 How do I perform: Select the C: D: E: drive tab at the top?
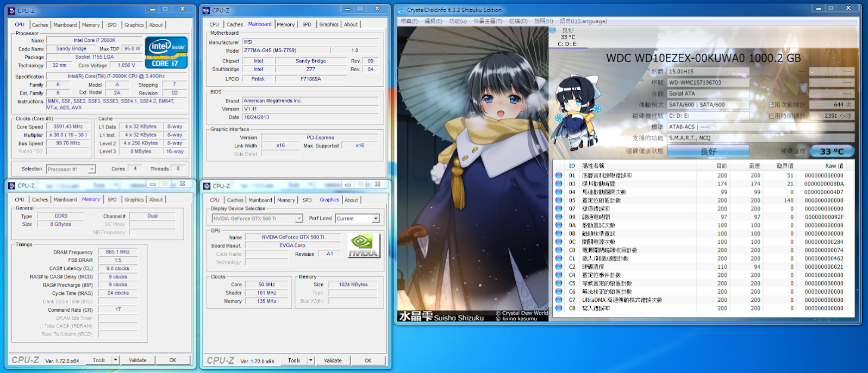(568, 37)
